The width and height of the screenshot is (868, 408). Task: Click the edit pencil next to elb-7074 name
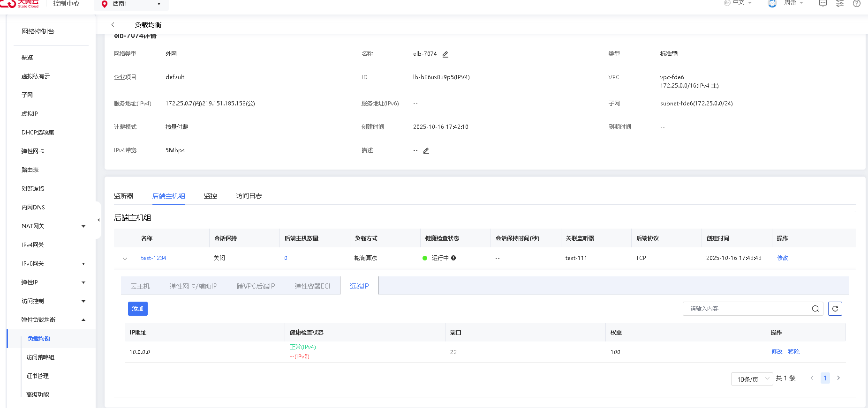(x=445, y=54)
